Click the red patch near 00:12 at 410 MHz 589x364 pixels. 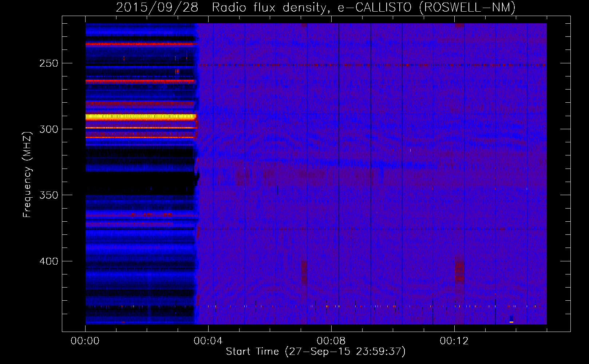459,271
